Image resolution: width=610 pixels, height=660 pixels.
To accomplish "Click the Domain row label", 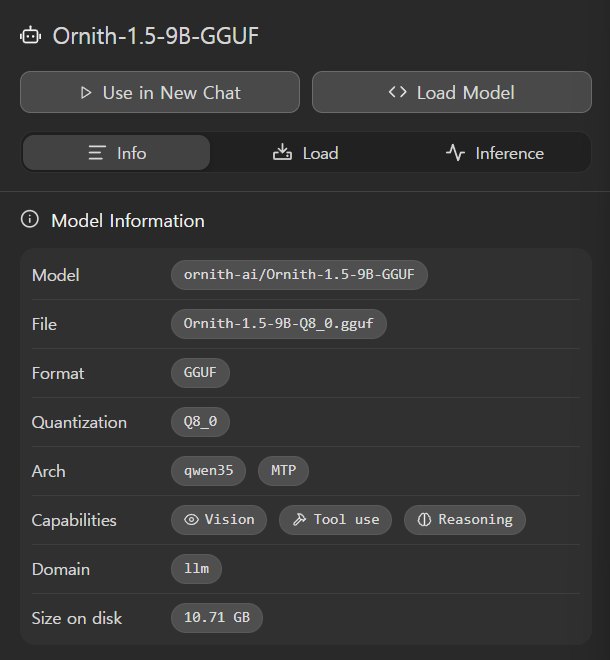I will [x=61, y=570].
